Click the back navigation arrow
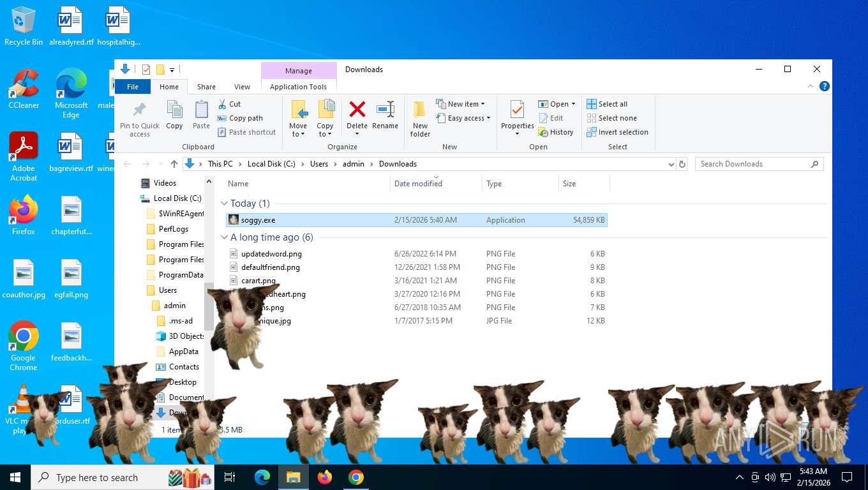Screen dimensions: 868x490 tap(127, 164)
